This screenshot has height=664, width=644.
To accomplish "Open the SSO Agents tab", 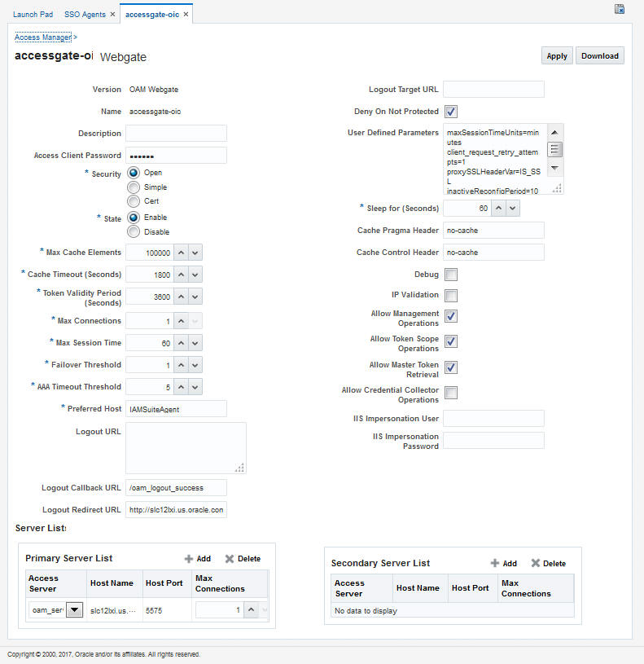I will click(x=85, y=15).
